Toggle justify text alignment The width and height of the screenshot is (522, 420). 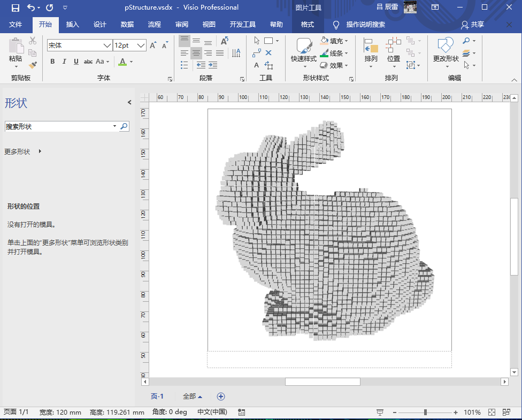point(220,53)
